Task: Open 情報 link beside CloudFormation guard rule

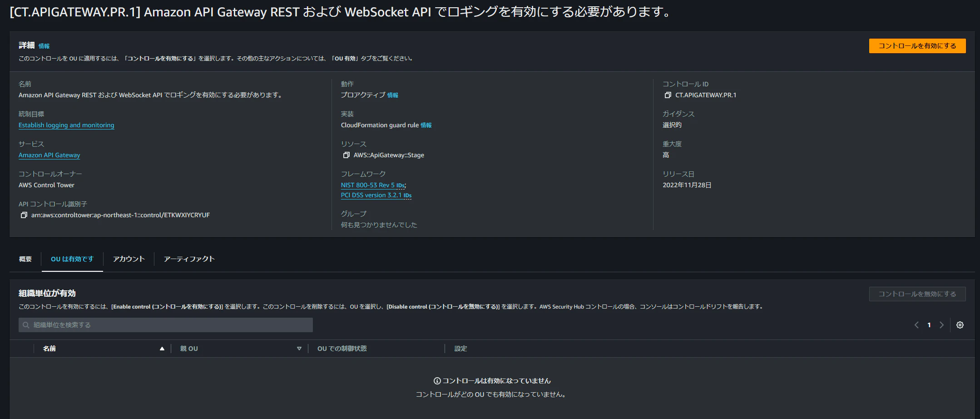Action: [426, 125]
